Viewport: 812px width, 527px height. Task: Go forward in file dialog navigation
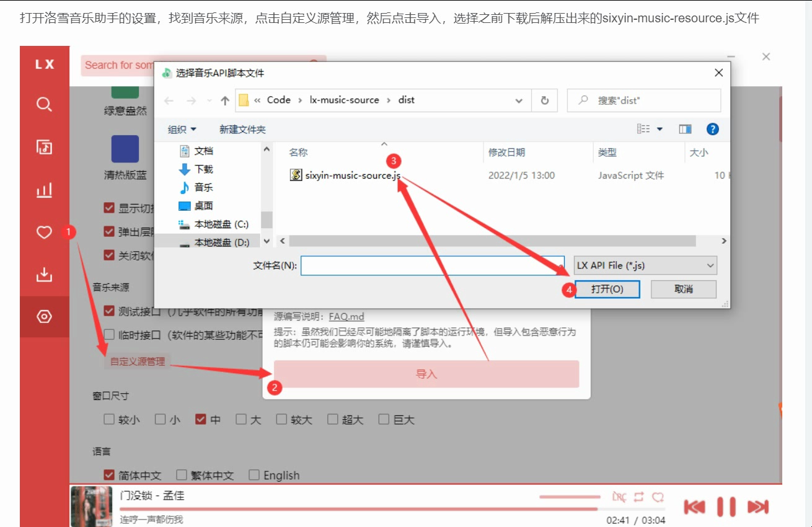click(x=191, y=100)
